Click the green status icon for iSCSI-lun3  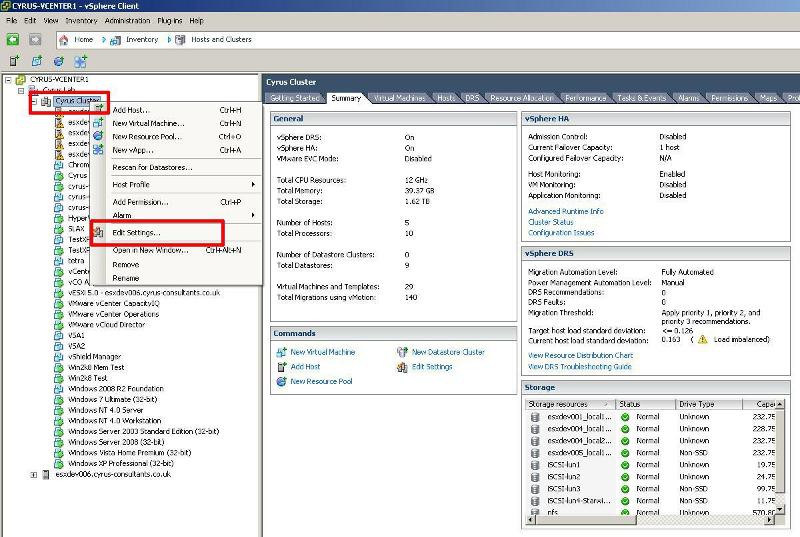click(625, 489)
